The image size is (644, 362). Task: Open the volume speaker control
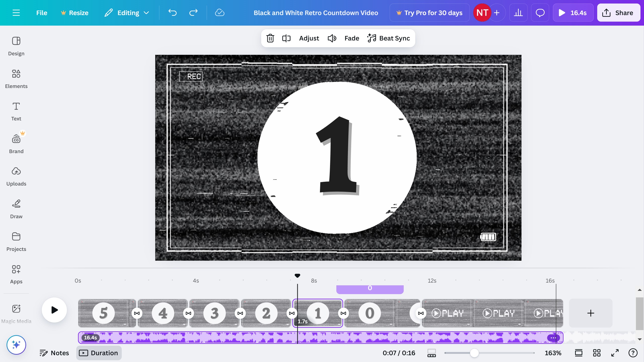click(x=332, y=38)
